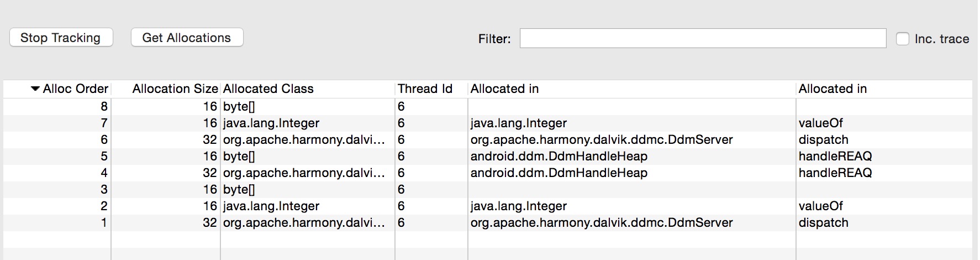Click handleREAQ cell in row 5
Image resolution: width=980 pixels, height=260 pixels.
click(x=835, y=156)
